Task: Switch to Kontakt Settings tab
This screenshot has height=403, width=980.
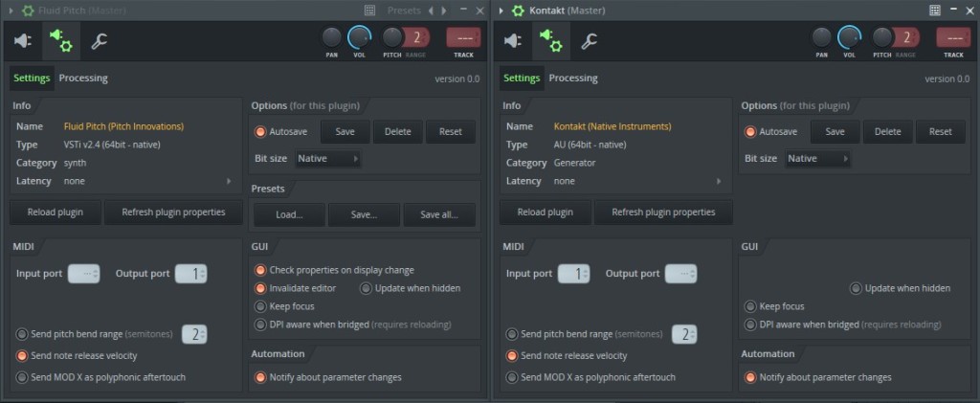Action: click(x=522, y=78)
